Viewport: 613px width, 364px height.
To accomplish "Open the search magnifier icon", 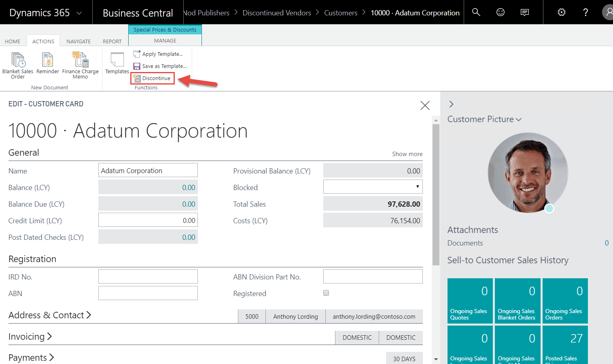I will [476, 12].
